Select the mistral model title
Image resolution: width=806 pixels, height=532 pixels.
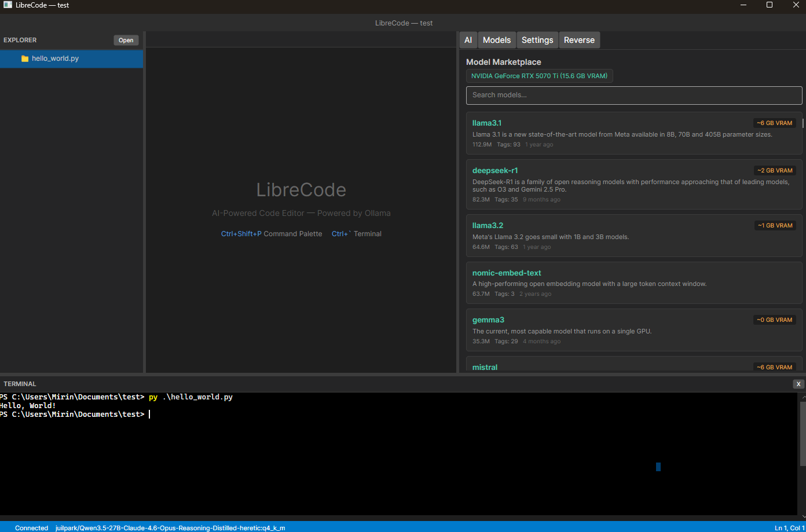tap(485, 367)
